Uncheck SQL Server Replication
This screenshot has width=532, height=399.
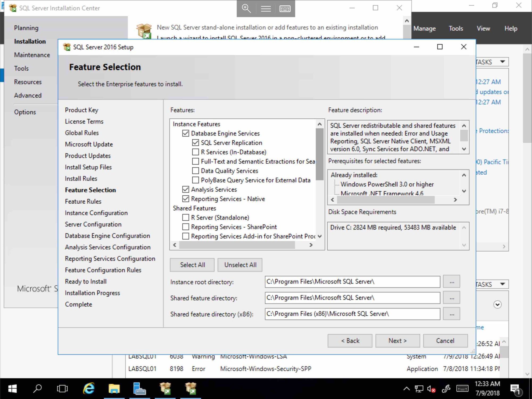(196, 143)
